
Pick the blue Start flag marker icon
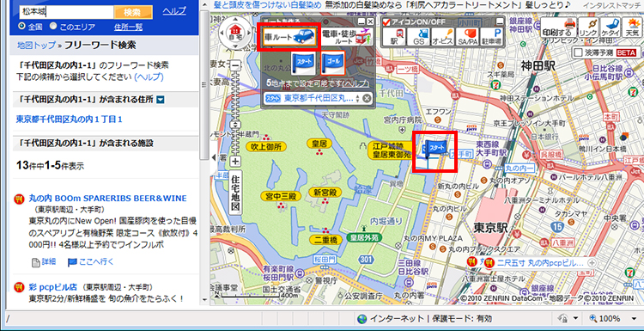[303, 64]
